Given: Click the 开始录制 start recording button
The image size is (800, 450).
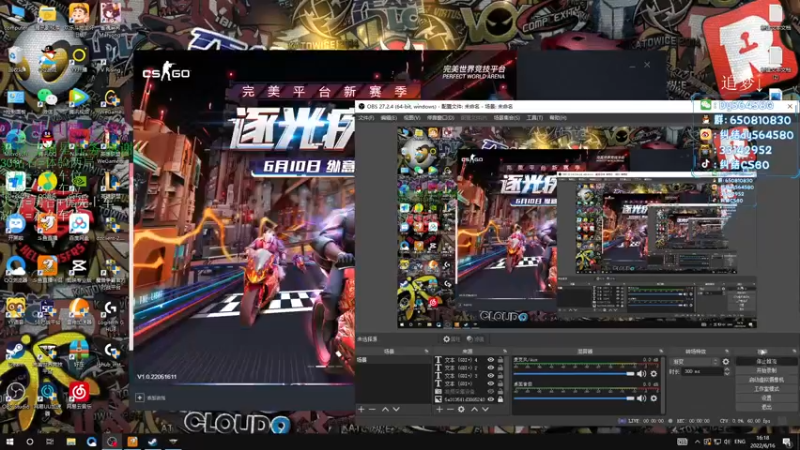Looking at the screenshot, I should [x=766, y=370].
